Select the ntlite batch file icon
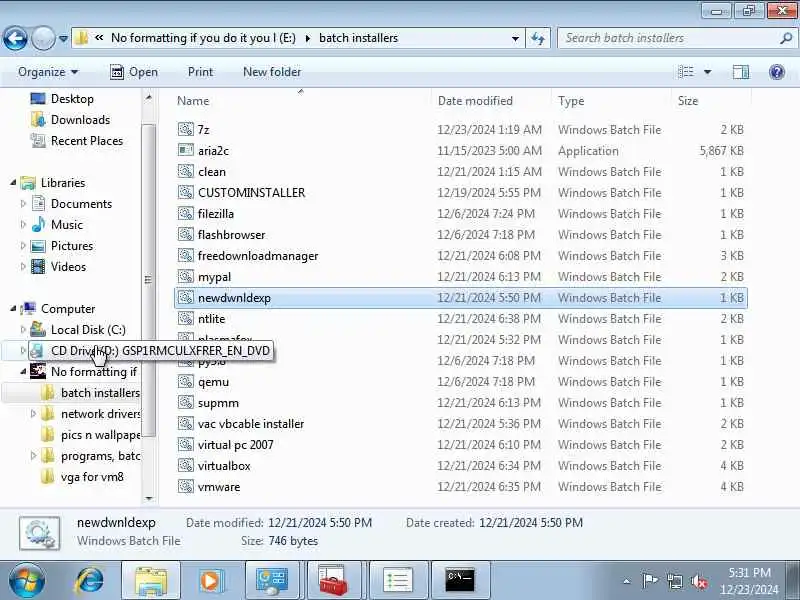 [x=186, y=318]
